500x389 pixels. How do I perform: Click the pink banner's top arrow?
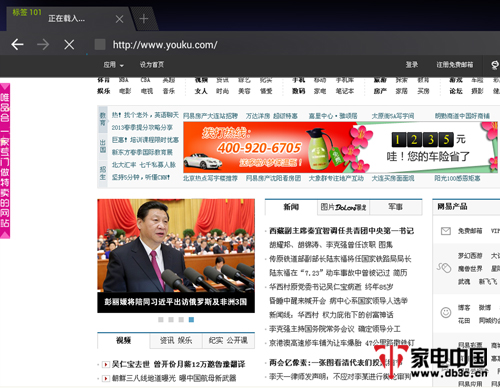click(x=5, y=87)
